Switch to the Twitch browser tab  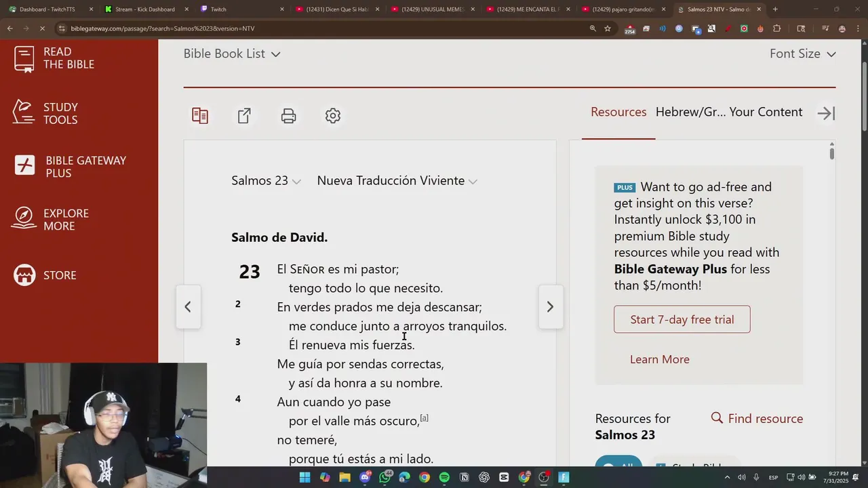coord(241,9)
